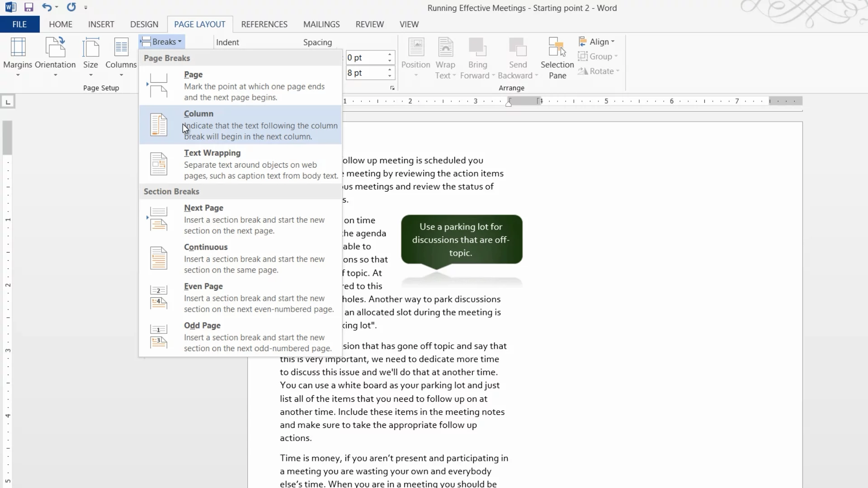Collapse the Breaks dropdown button

[162, 42]
